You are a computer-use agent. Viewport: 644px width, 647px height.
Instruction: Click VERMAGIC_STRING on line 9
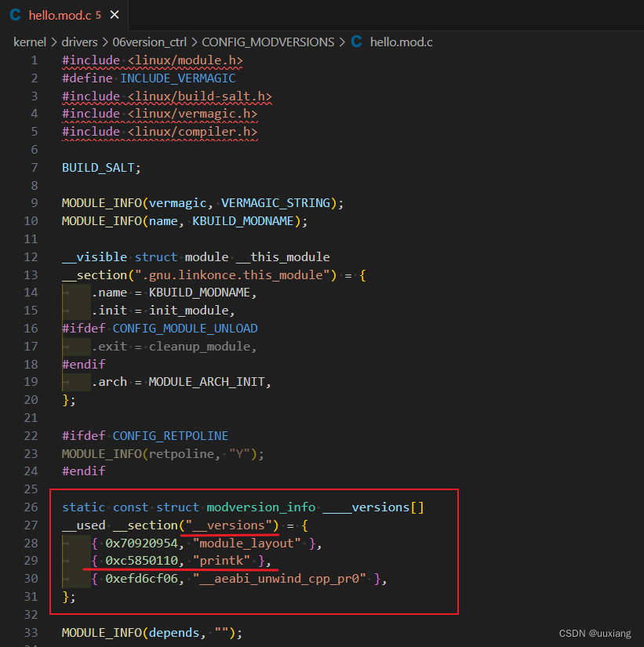tap(276, 203)
